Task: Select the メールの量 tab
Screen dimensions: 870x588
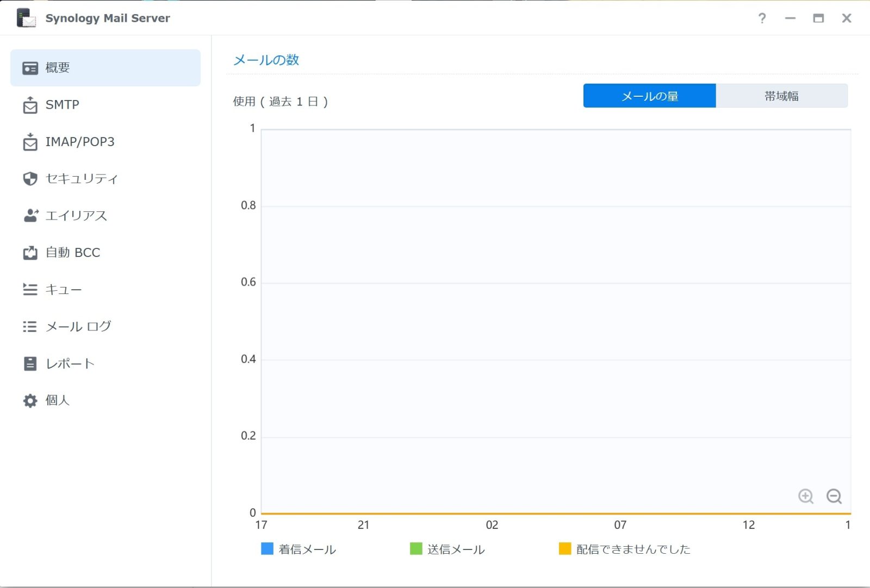Action: click(x=649, y=96)
